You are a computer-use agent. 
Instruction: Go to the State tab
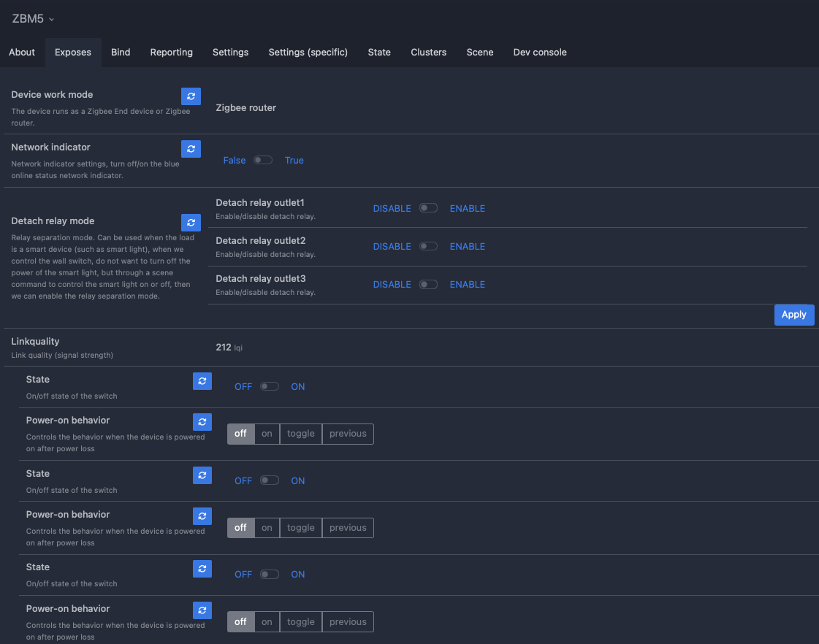[379, 52]
